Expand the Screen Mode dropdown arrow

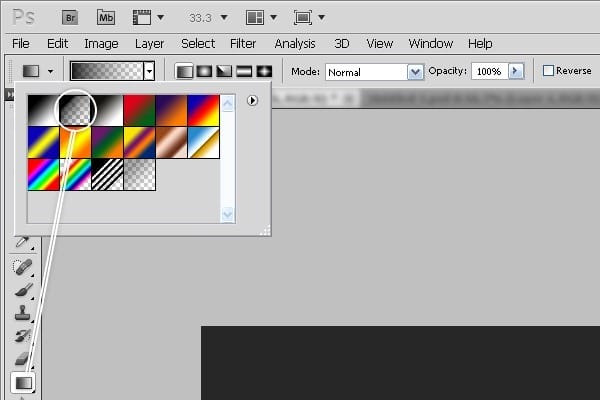321,18
